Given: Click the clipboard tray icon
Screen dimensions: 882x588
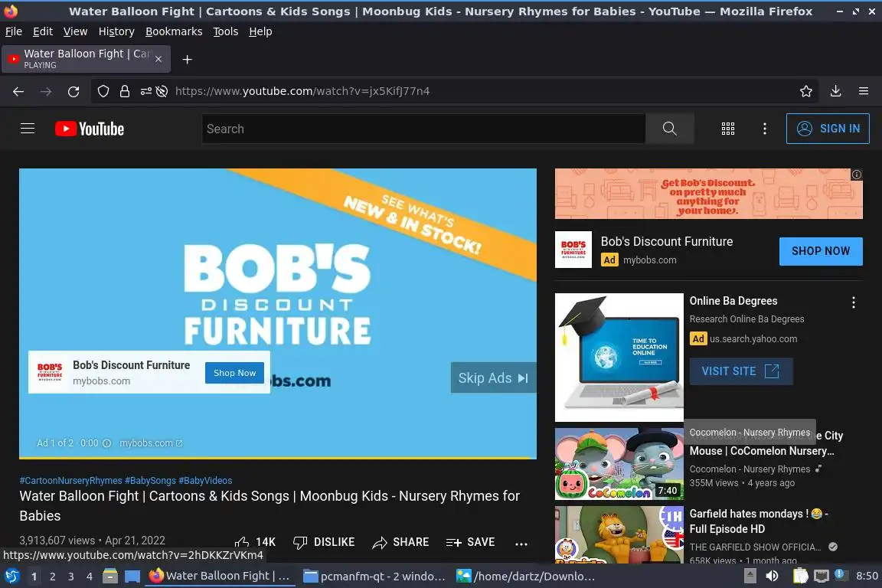Looking at the screenshot, I should 800,576.
